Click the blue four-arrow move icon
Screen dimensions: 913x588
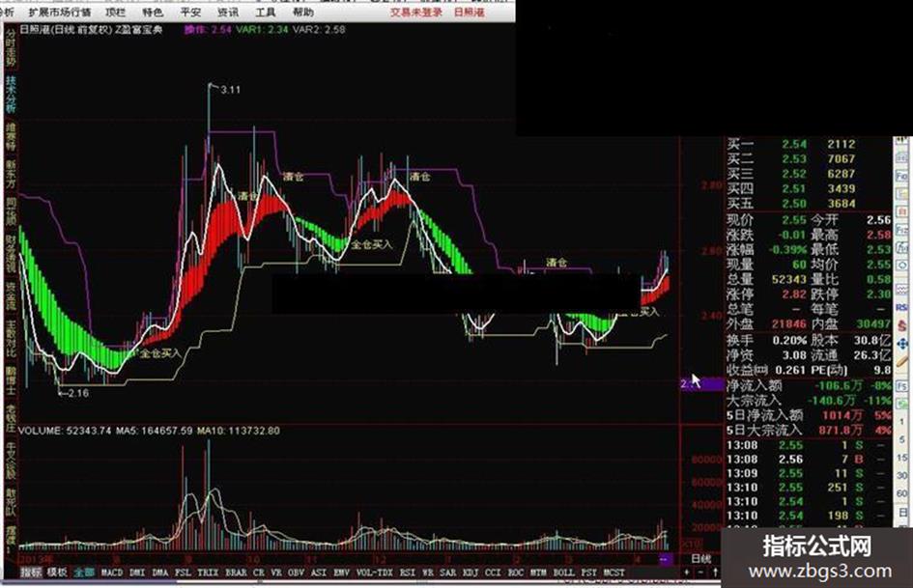pyautogui.click(x=902, y=344)
